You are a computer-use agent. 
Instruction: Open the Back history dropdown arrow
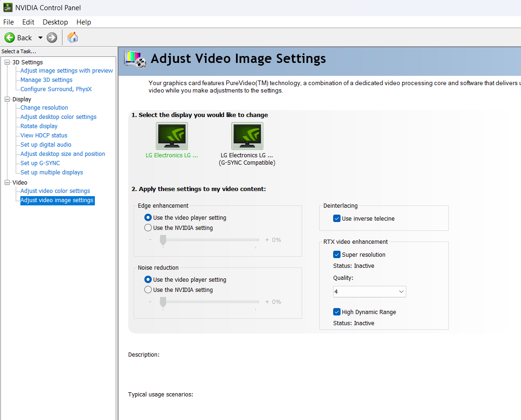[x=40, y=38]
